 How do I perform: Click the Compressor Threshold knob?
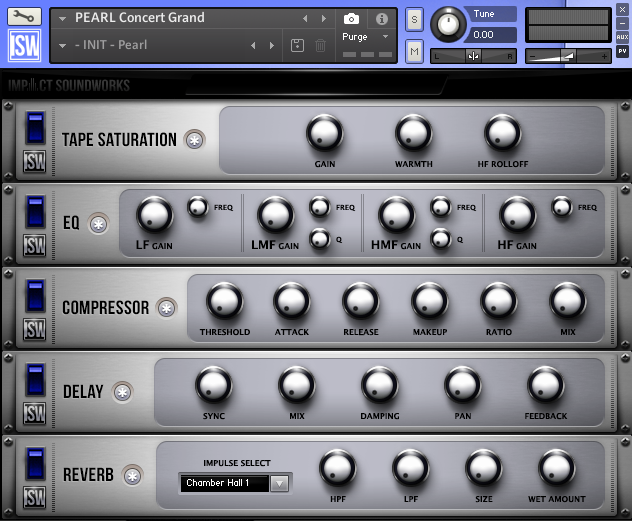pos(225,301)
